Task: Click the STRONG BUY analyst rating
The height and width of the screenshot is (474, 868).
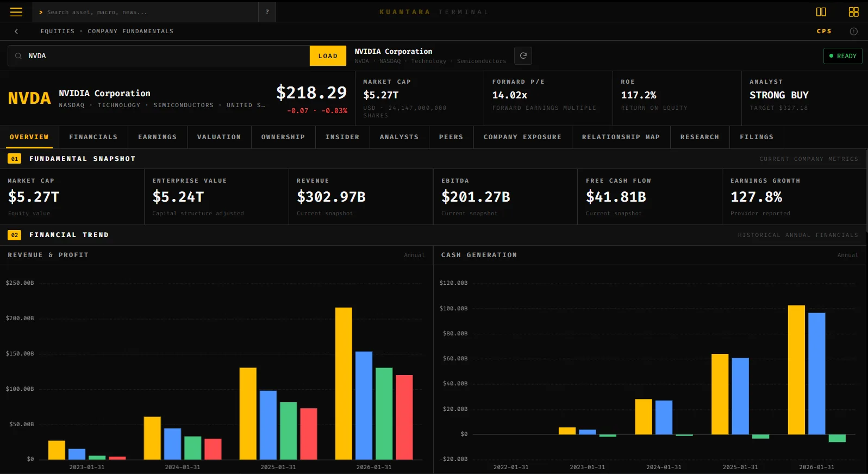Action: (x=779, y=95)
